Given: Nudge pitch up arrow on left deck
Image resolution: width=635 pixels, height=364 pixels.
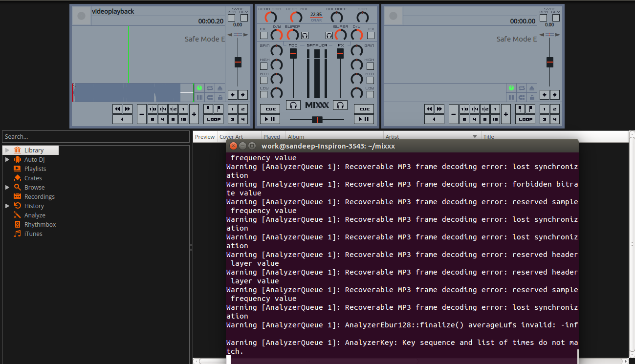Looking at the screenshot, I should [243, 95].
